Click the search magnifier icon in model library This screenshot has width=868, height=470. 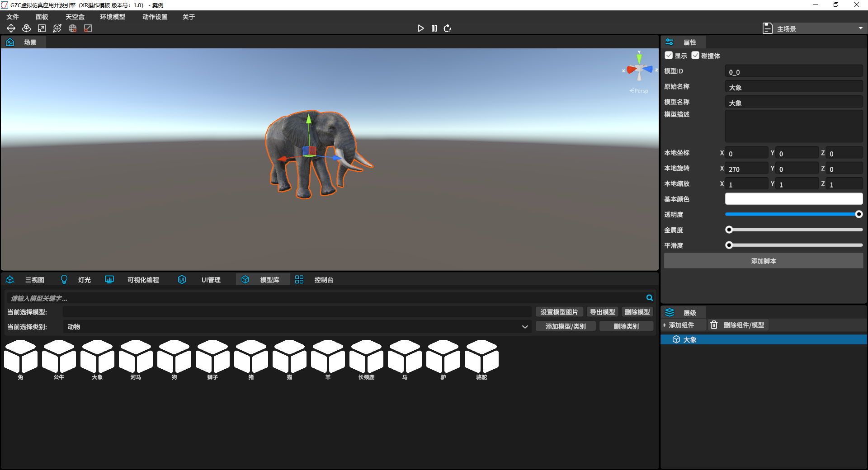tap(649, 298)
